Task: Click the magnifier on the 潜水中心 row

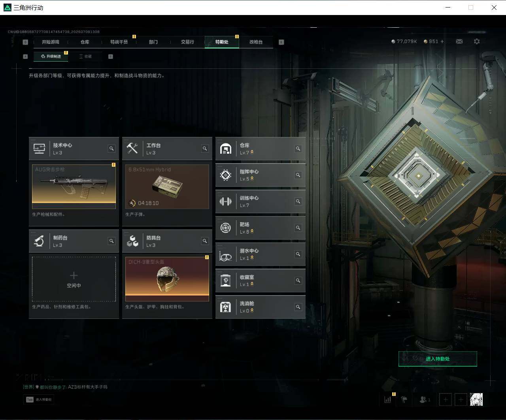Action: [x=298, y=254]
